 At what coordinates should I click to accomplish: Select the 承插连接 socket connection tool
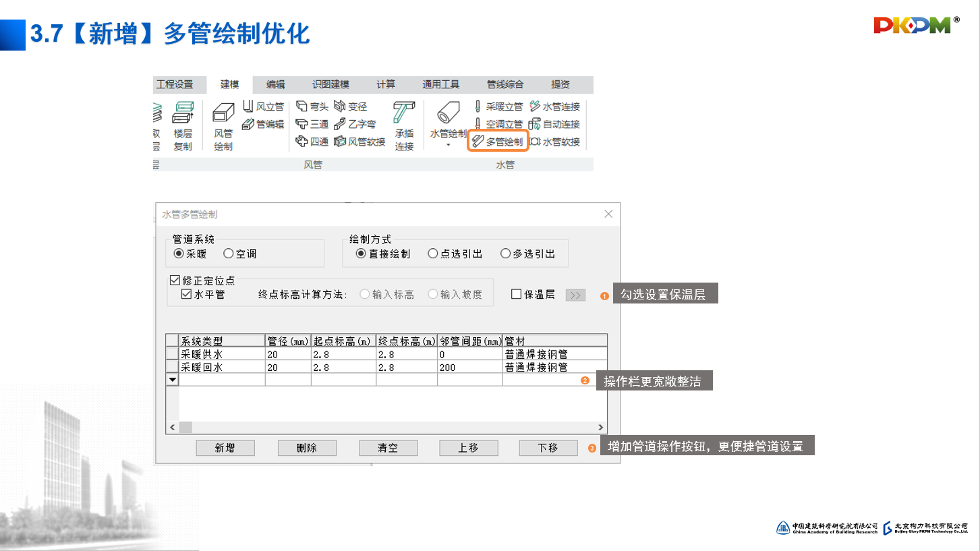[x=405, y=126]
